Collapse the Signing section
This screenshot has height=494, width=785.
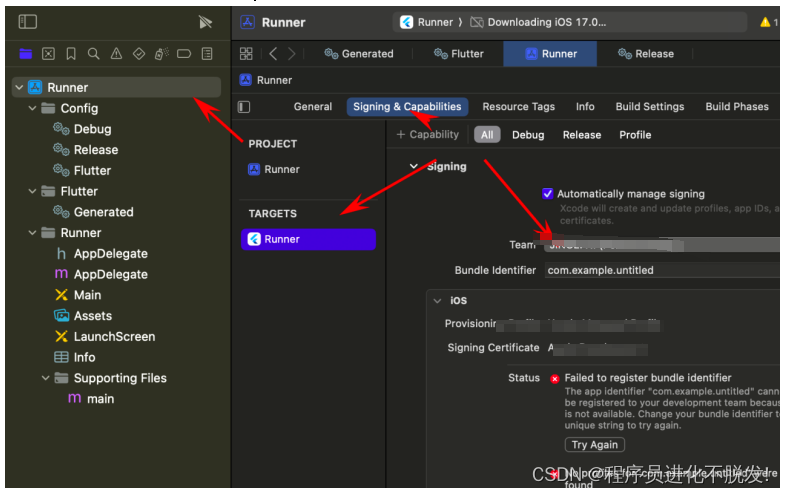[x=414, y=166]
